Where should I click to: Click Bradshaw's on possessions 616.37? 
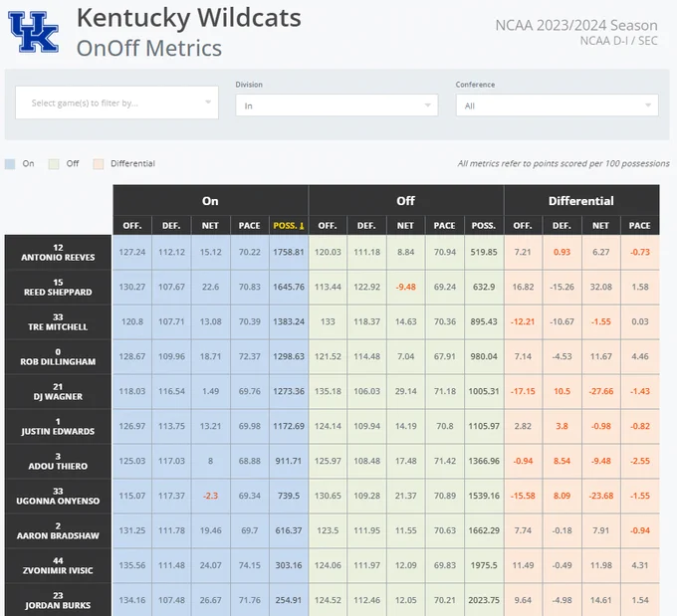[x=289, y=530]
